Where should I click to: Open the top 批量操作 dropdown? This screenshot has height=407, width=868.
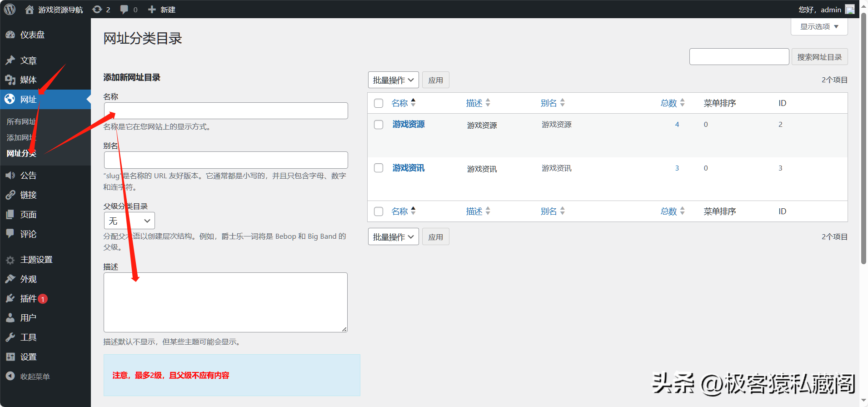tap(394, 80)
